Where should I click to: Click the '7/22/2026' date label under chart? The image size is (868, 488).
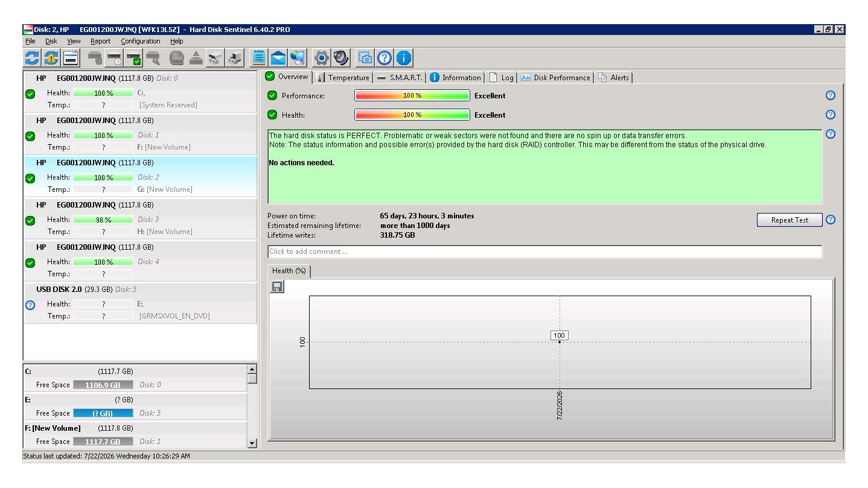(560, 406)
